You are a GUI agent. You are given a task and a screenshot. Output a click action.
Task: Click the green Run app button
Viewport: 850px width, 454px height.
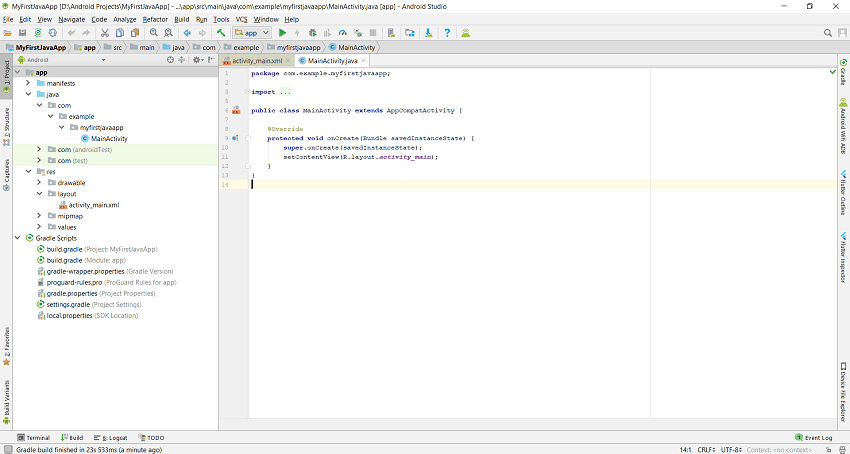pos(283,33)
